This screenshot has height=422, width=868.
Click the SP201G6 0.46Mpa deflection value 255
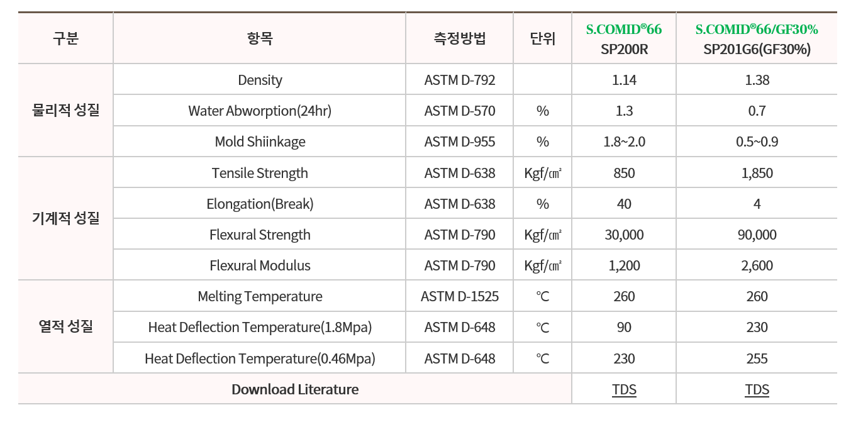click(757, 358)
